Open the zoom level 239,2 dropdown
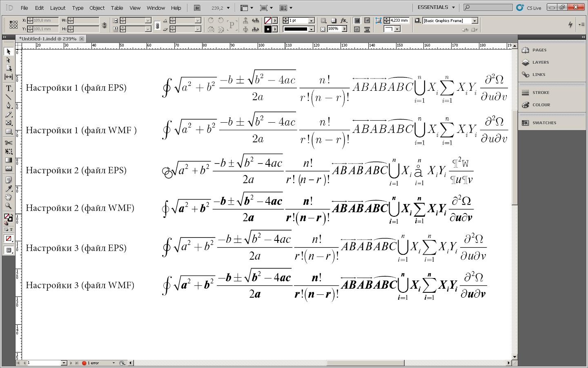 coord(228,8)
